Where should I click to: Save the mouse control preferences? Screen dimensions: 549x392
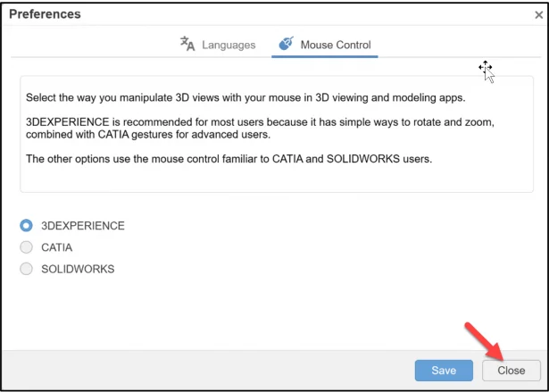pos(444,370)
